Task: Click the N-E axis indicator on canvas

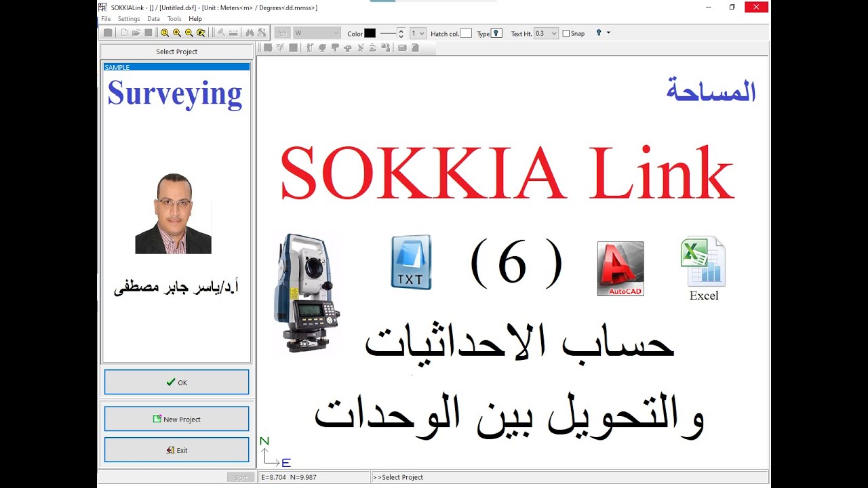Action: coord(275,452)
